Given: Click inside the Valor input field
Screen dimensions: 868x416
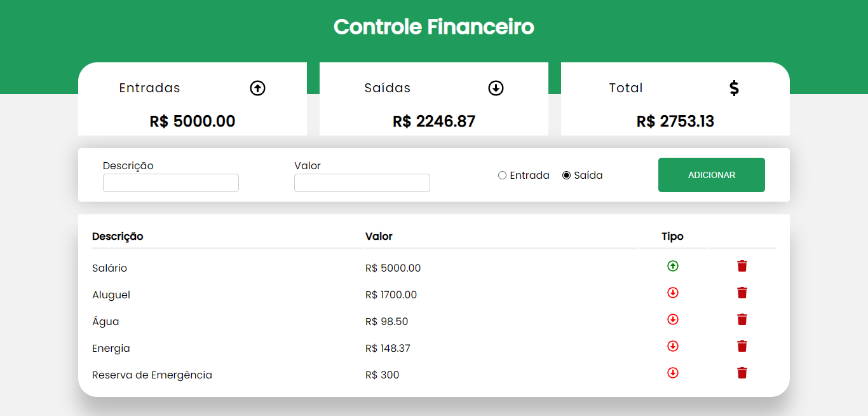Looking at the screenshot, I should [362, 183].
